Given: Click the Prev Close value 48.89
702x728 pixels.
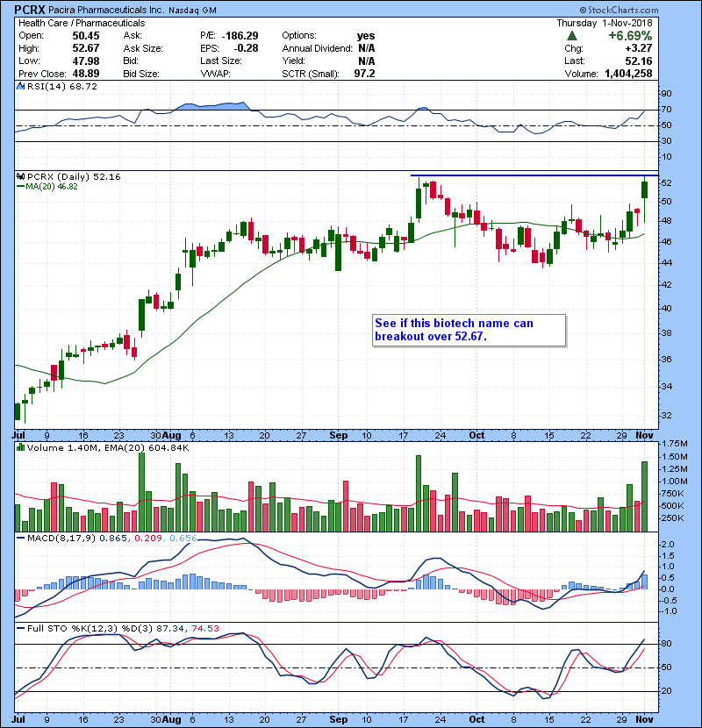Looking at the screenshot, I should pyautogui.click(x=86, y=74).
